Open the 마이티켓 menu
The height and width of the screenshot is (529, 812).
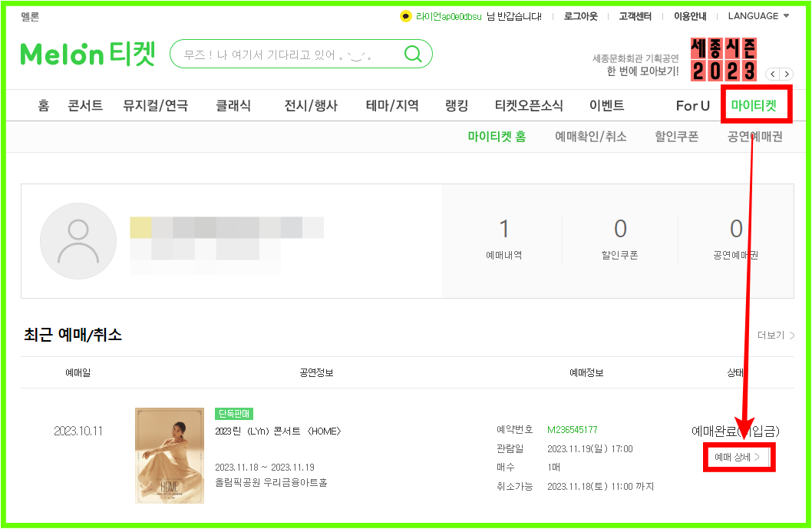pos(754,105)
